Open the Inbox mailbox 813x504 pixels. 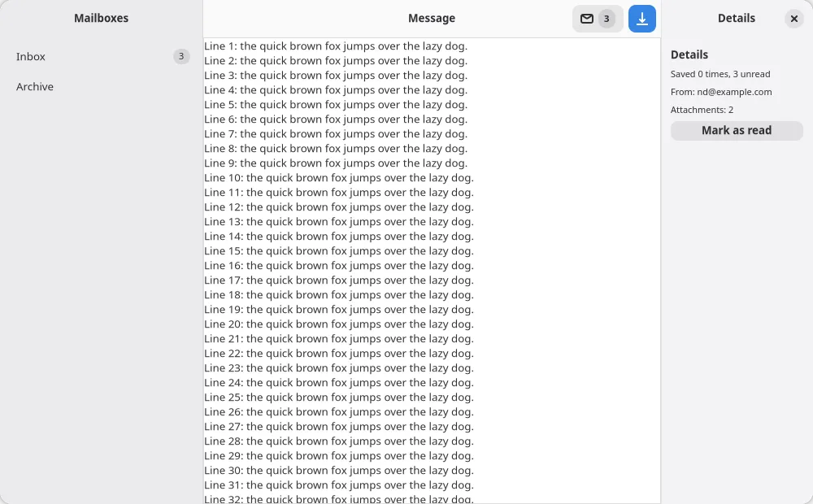pos(101,57)
